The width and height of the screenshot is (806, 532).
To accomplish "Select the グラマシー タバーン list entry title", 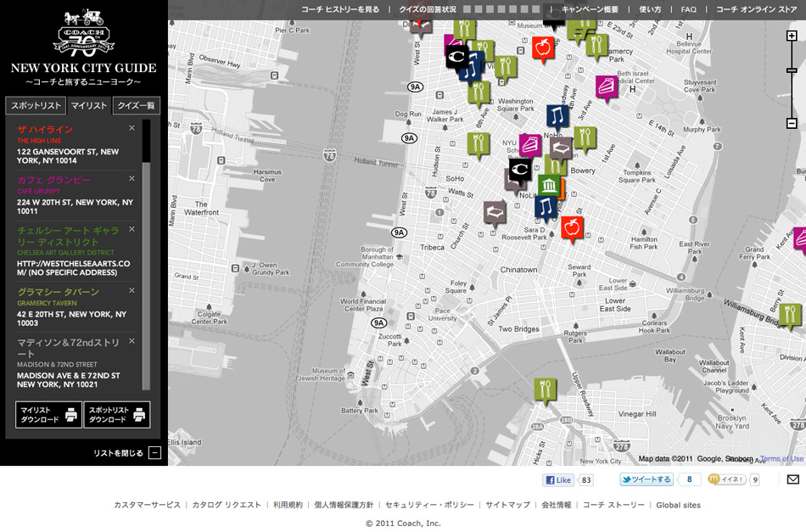I will point(58,292).
